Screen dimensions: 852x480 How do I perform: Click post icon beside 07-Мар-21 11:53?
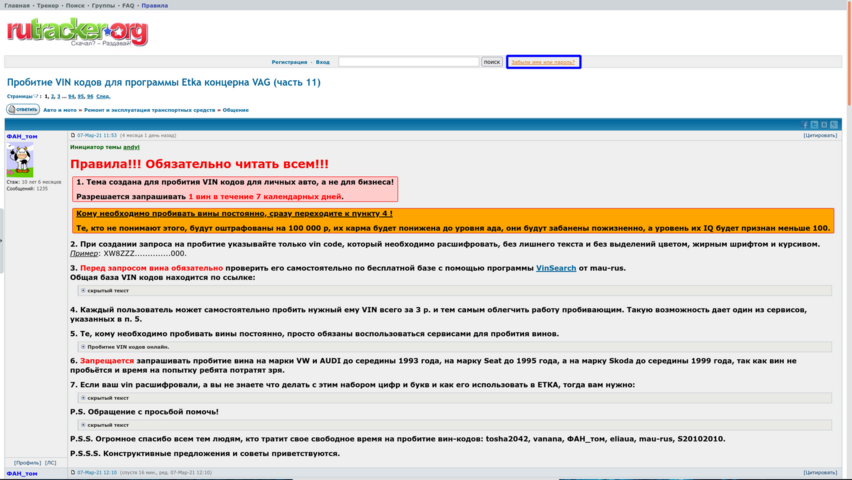click(x=73, y=135)
